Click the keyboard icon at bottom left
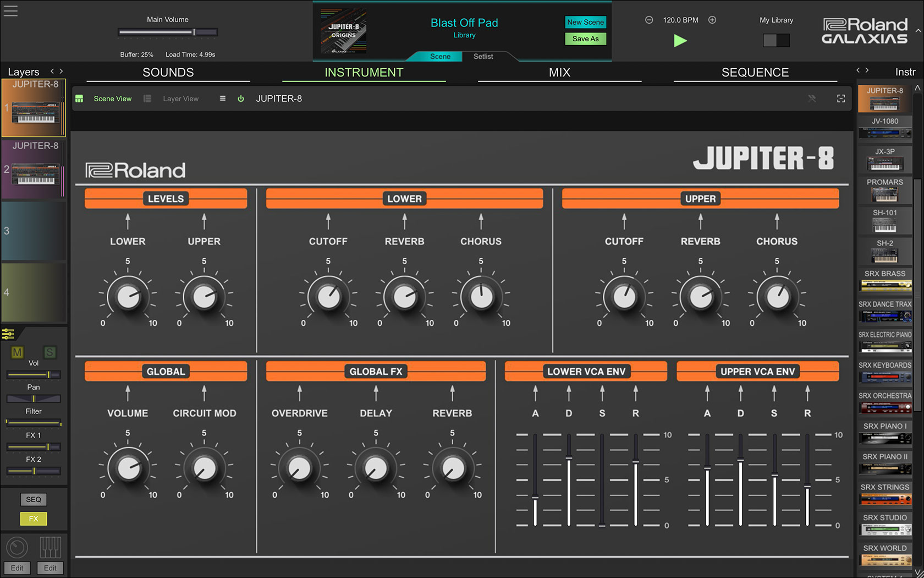 click(50, 547)
